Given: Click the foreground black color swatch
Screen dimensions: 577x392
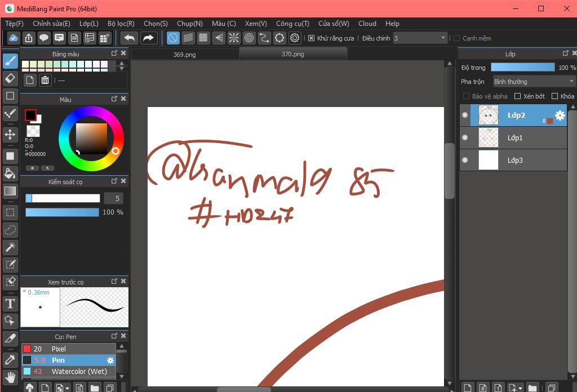Looking at the screenshot, I should point(30,115).
